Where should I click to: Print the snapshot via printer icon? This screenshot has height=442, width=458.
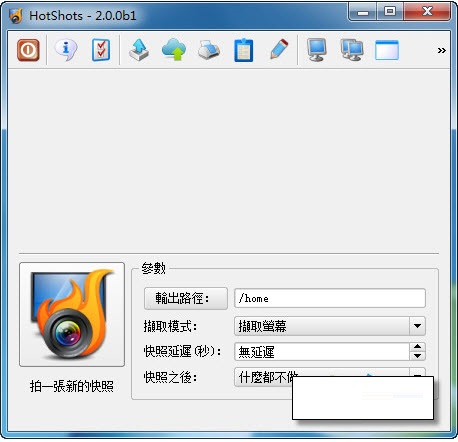(209, 50)
